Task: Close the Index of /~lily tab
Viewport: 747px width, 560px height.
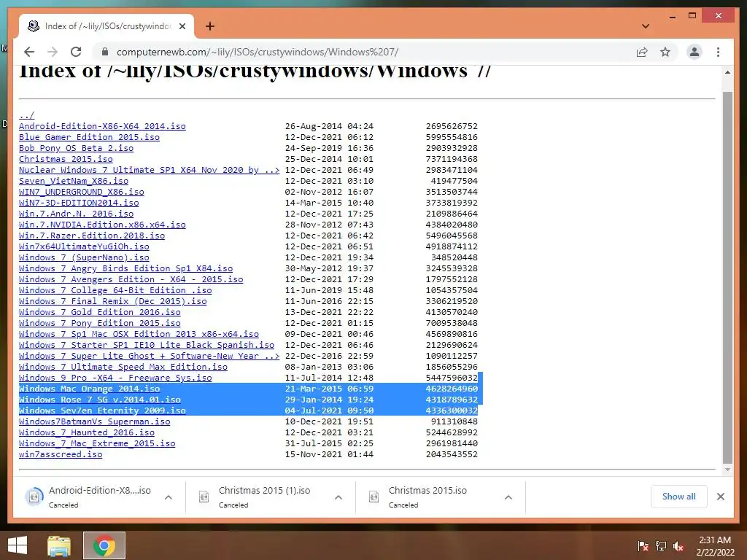Action: 182,26
